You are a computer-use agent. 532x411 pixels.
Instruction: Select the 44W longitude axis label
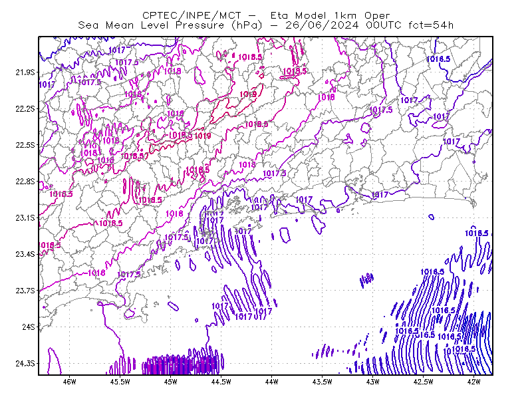pos(272,382)
